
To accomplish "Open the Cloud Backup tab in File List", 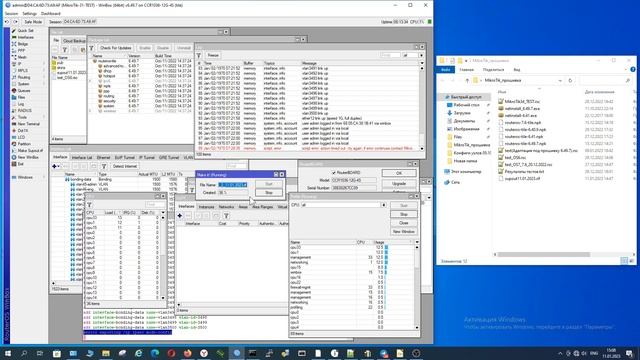I will pos(74,40).
